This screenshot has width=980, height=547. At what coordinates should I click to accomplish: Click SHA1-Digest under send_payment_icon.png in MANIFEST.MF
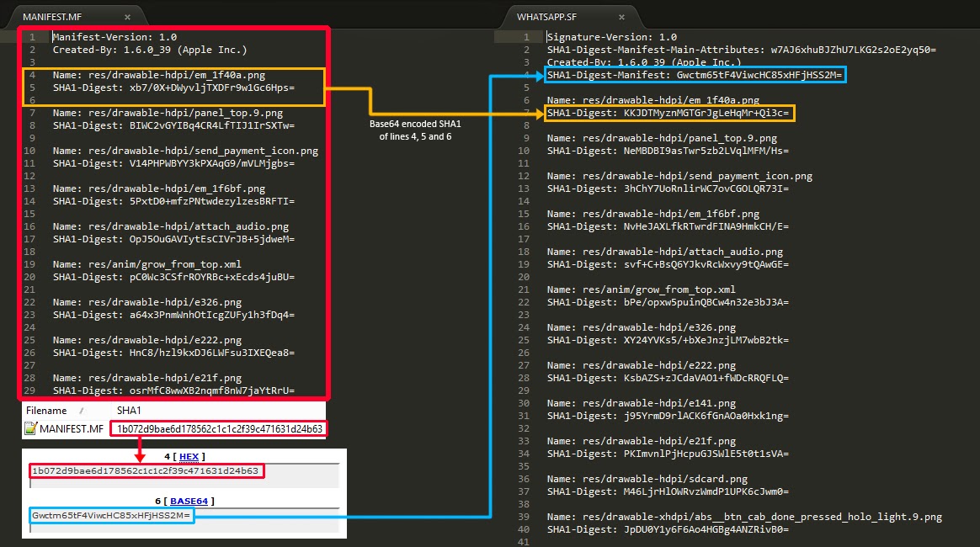pos(173,163)
